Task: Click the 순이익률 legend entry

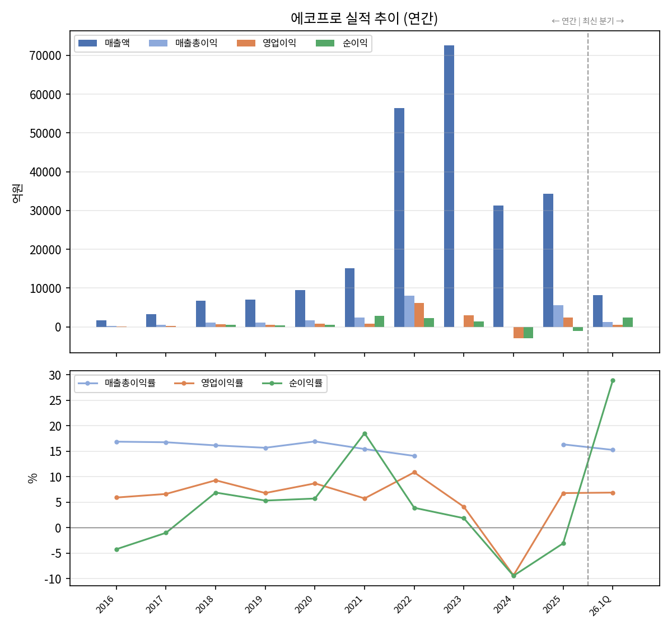Action: [x=292, y=383]
